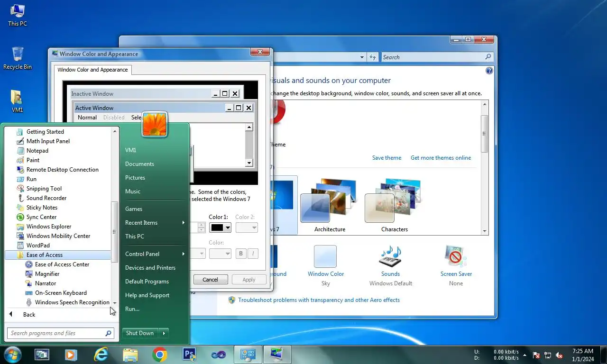Click the Refresh button beside the address bar
Screen dimensions: 607x364
click(x=373, y=57)
